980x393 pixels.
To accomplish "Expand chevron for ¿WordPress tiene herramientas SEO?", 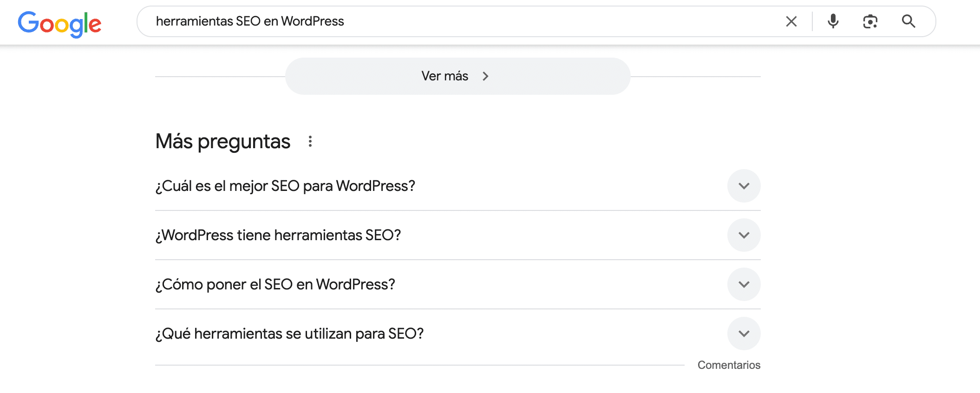I will point(744,235).
